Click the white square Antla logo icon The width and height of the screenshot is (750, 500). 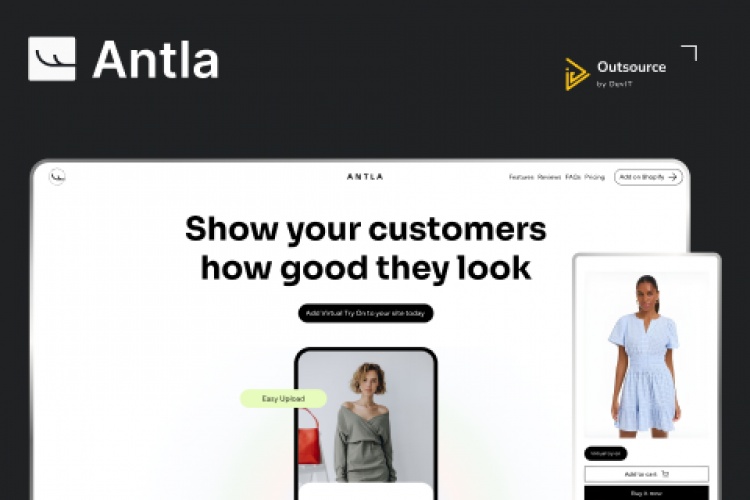click(52, 59)
